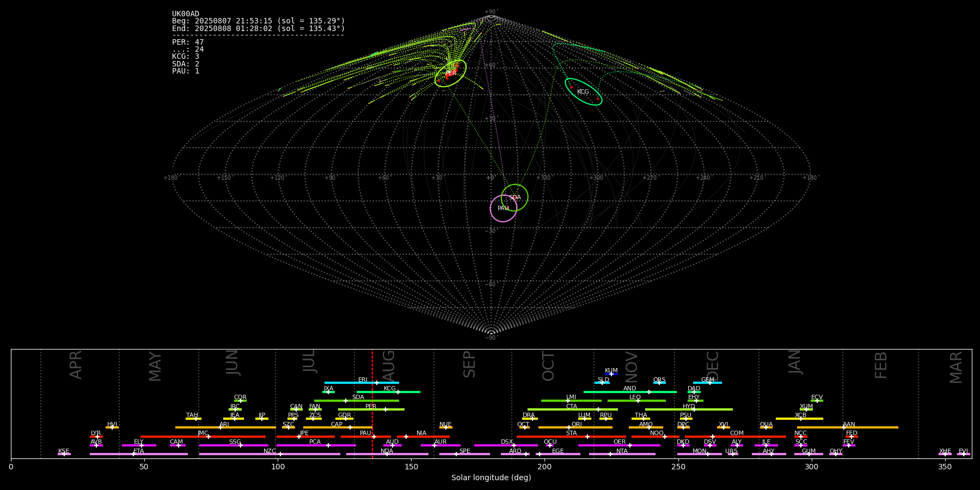Select the LMI shower bar in timeline
Screen dimensions: 980x490
tap(571, 401)
